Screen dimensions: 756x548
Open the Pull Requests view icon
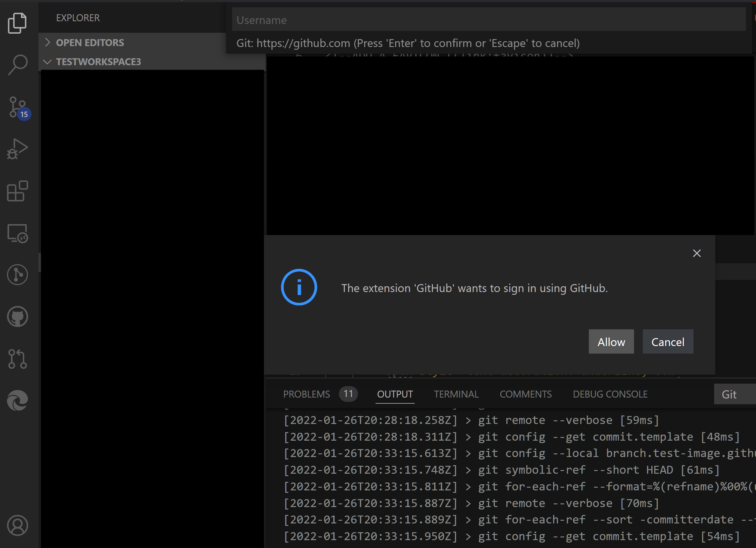point(17,359)
